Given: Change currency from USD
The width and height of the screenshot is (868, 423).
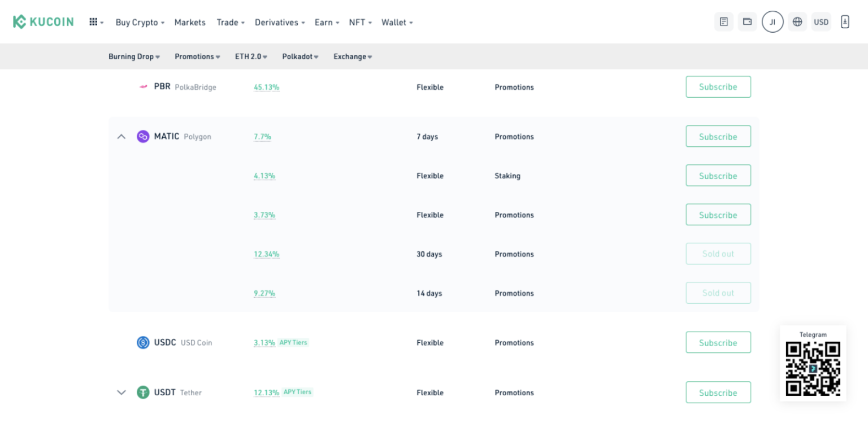Looking at the screenshot, I should coord(821,21).
